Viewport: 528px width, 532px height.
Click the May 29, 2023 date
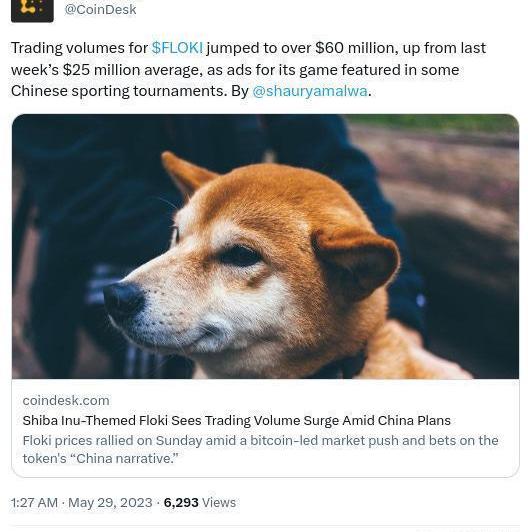[x=110, y=502]
